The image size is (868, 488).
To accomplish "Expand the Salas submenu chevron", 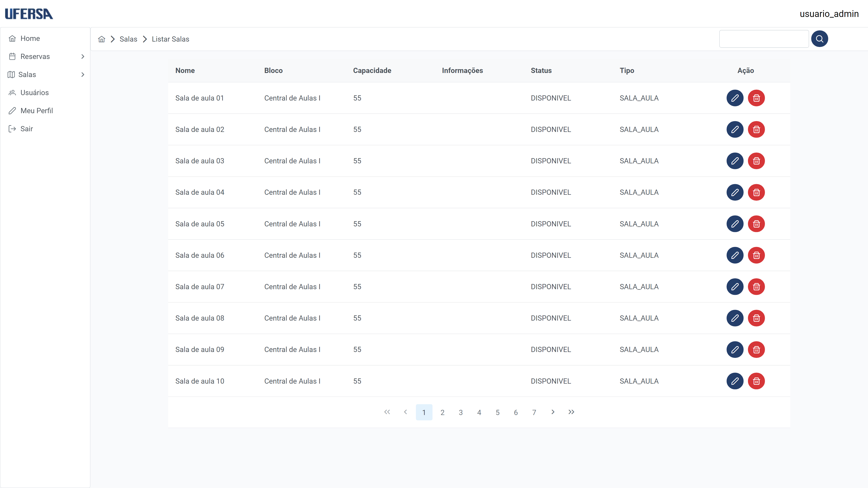I will [x=83, y=74].
